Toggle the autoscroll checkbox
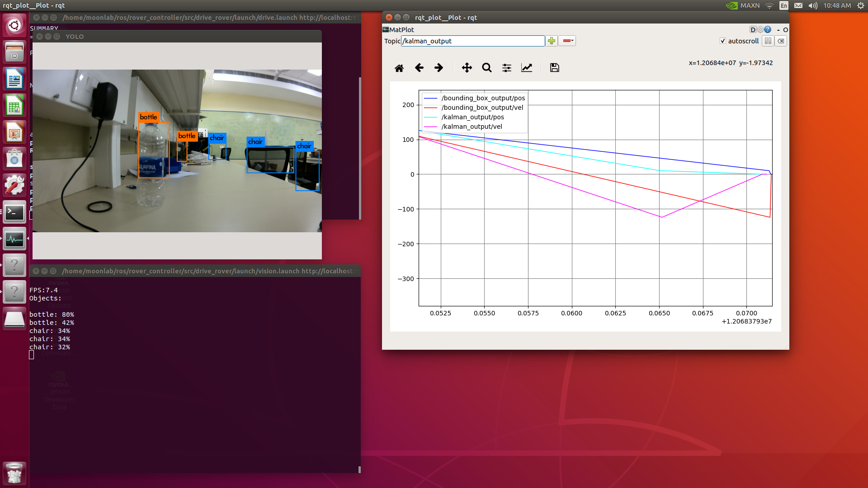Viewport: 868px width, 488px height. tap(723, 41)
